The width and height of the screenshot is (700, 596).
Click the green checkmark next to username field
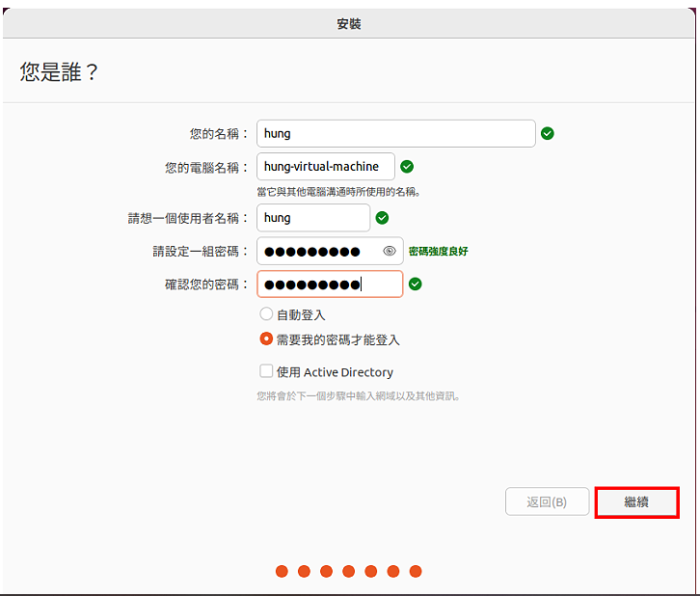click(x=382, y=218)
